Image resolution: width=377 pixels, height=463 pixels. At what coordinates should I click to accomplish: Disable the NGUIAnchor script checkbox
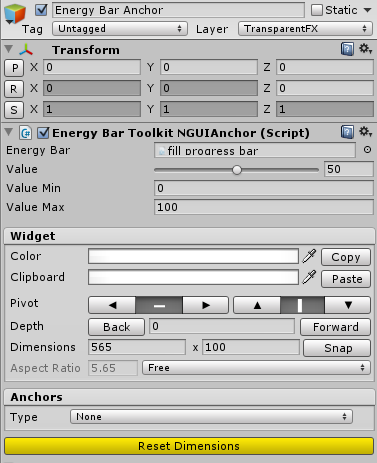click(x=43, y=133)
